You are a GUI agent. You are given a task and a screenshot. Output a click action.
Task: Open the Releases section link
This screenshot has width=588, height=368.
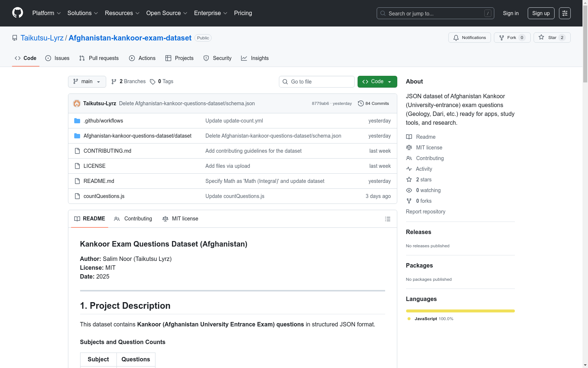tap(419, 232)
